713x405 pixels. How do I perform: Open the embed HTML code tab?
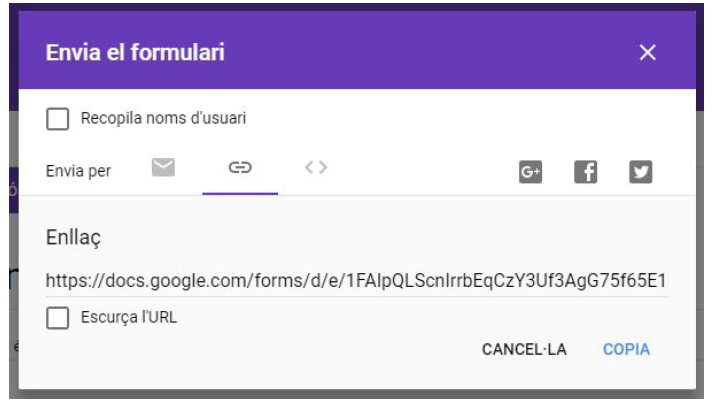(316, 168)
